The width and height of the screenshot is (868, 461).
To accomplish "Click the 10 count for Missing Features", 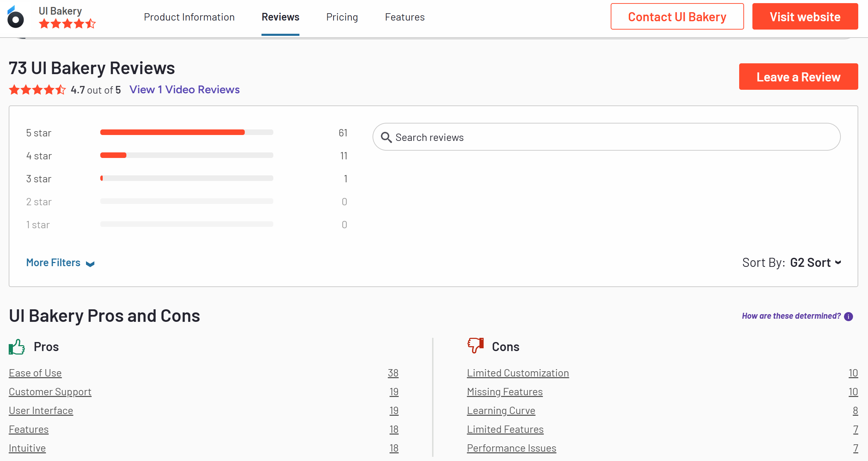I will coord(853,392).
